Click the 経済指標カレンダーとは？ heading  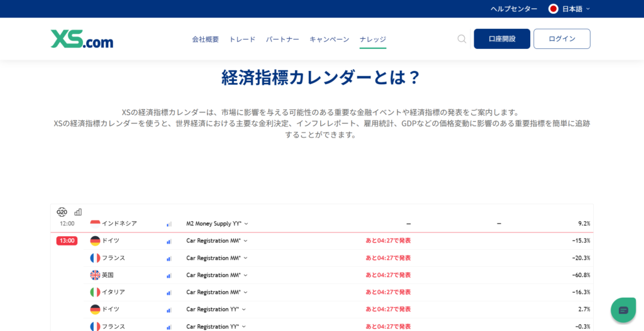pyautogui.click(x=321, y=77)
